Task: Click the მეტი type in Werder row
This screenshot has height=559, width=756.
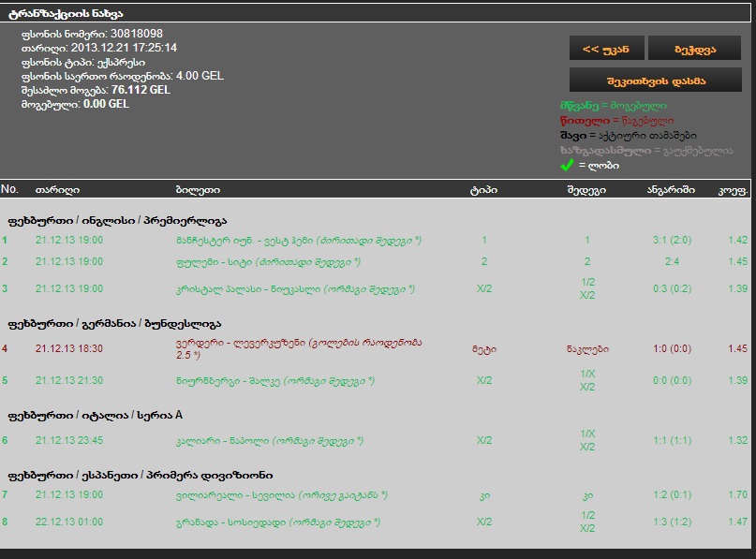Action: coord(484,349)
